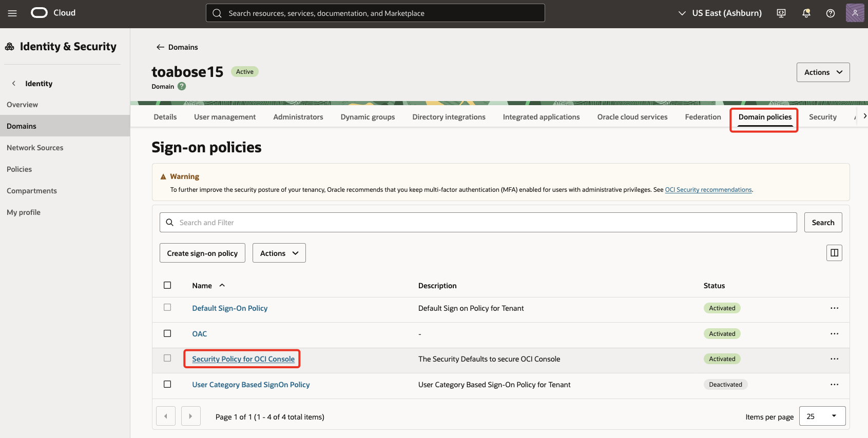Switch to the Dynamic groups tab

pyautogui.click(x=368, y=117)
